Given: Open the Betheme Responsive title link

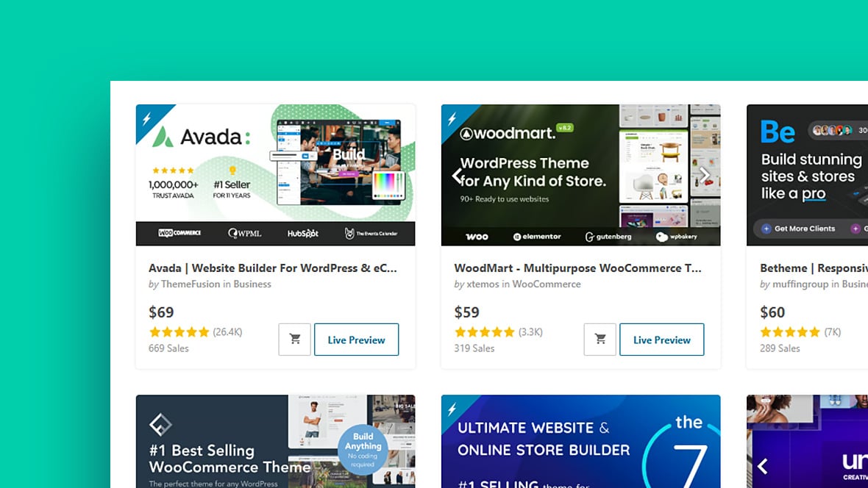Looking at the screenshot, I should pyautogui.click(x=814, y=268).
